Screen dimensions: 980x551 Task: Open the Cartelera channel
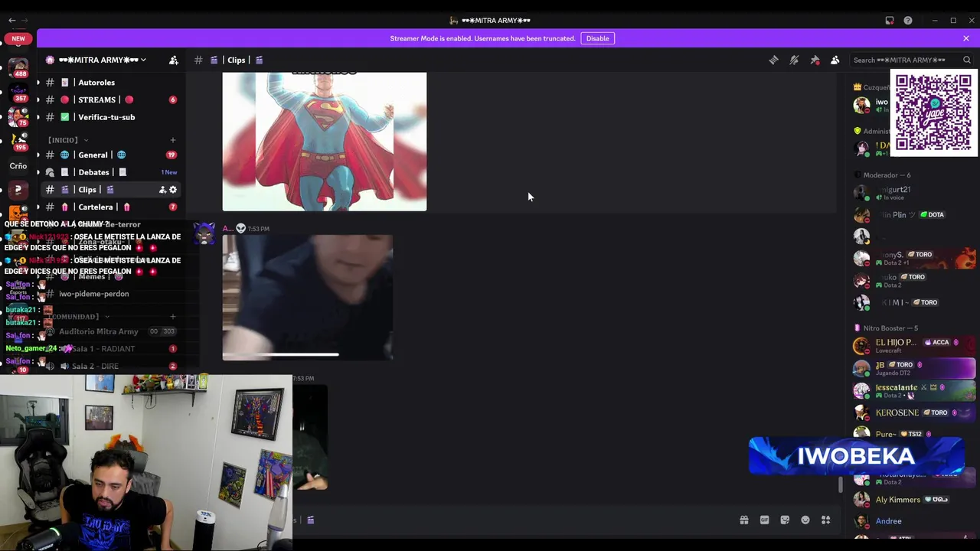coord(111,207)
